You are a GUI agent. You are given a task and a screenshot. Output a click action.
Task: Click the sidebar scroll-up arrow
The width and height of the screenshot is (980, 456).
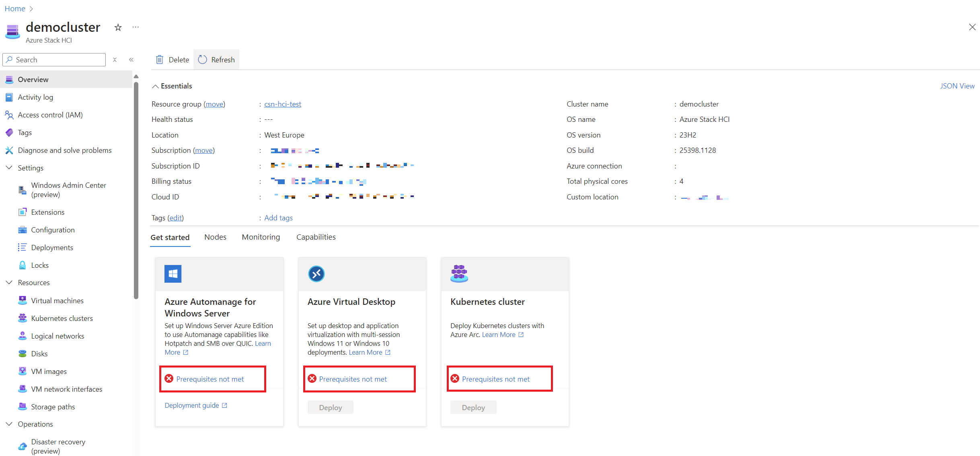136,76
